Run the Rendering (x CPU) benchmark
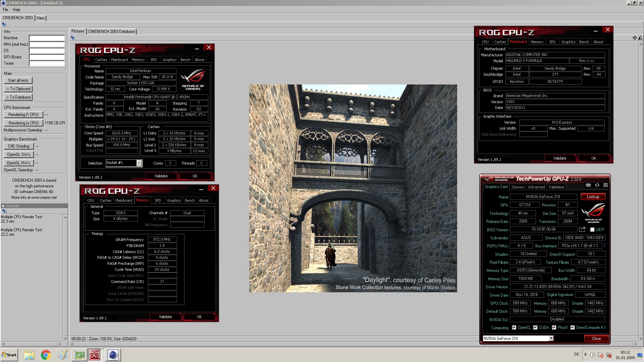Viewport: 644px width, 362px height. [x=23, y=123]
